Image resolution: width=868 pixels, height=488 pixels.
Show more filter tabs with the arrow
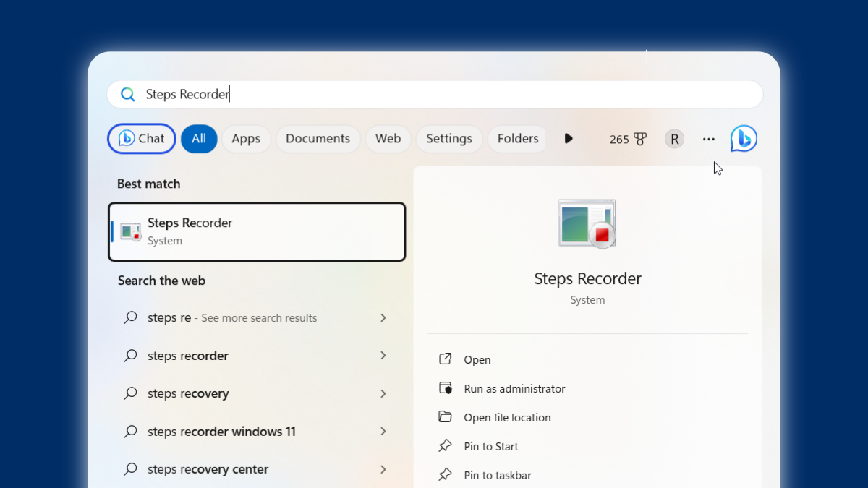pyautogui.click(x=569, y=139)
